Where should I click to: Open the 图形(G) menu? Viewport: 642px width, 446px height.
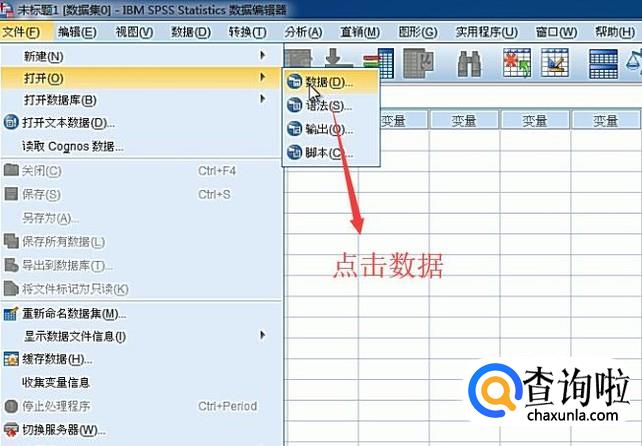click(418, 32)
